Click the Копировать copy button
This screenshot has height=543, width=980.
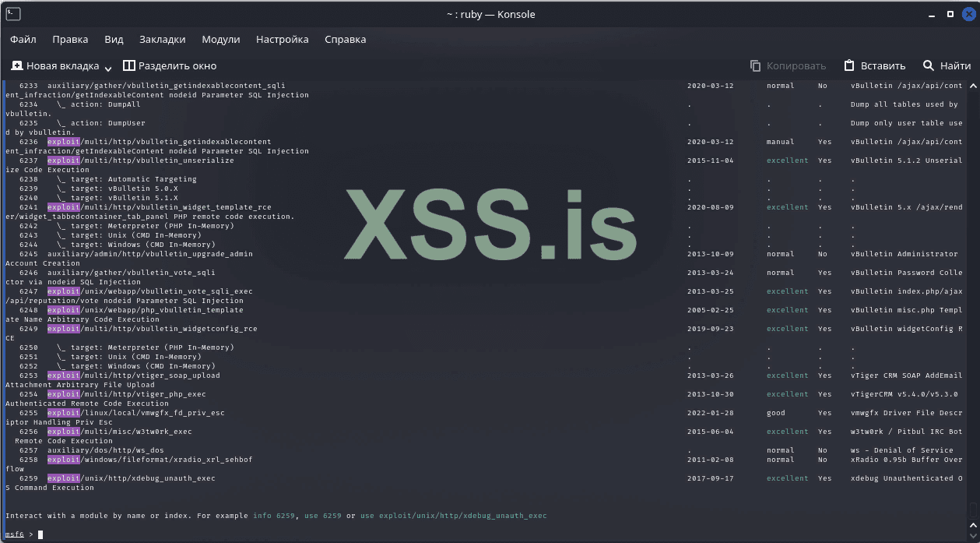[x=788, y=66]
